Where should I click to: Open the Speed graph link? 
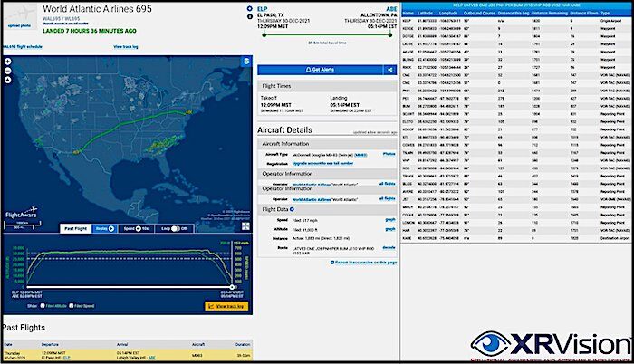tap(390, 220)
